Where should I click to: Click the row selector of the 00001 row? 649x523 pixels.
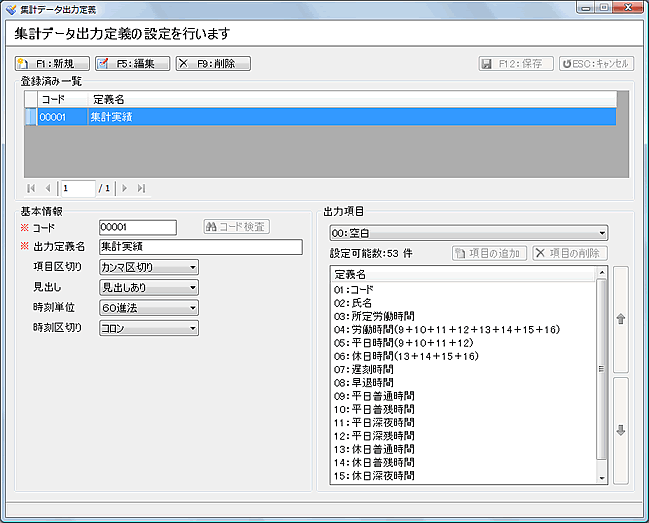click(31, 117)
